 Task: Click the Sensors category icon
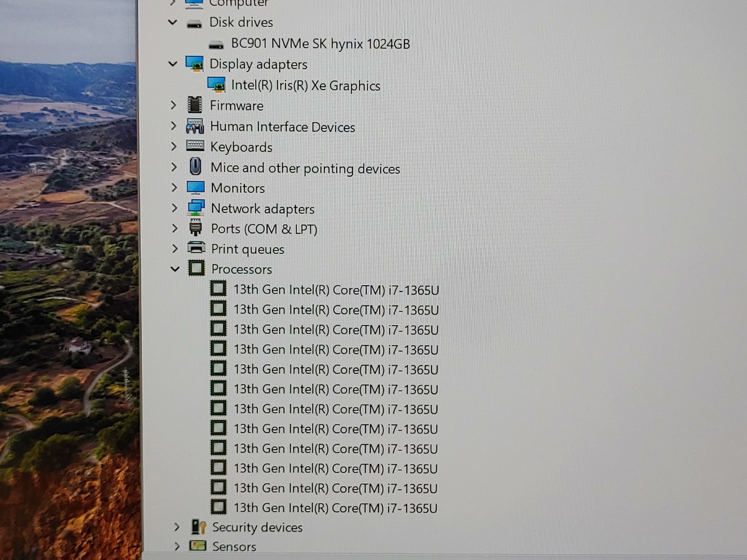(198, 545)
